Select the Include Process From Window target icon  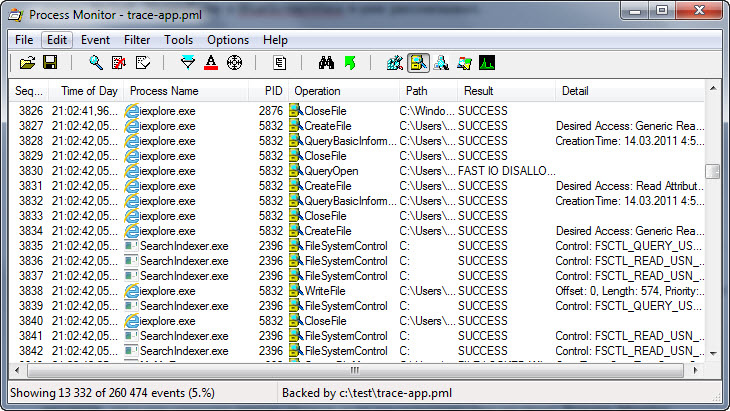click(234, 62)
